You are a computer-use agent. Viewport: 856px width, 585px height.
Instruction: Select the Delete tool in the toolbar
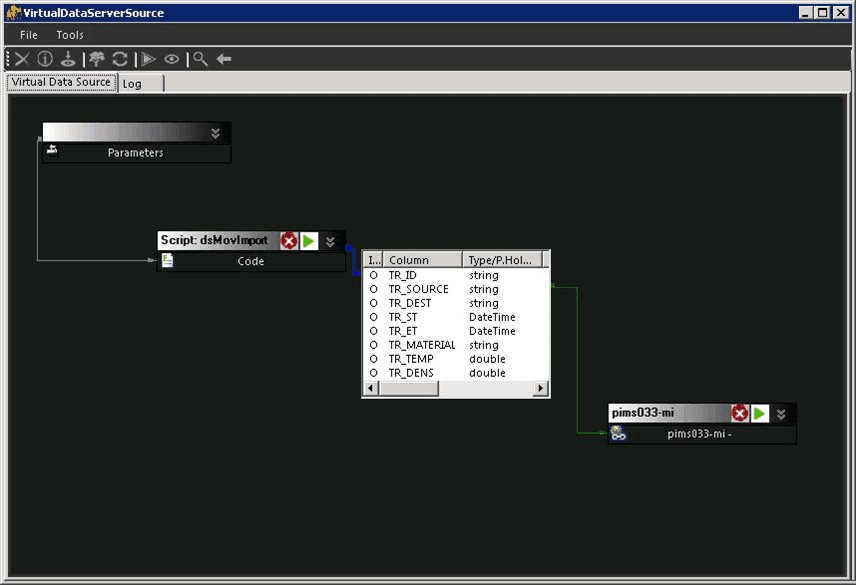click(20, 59)
